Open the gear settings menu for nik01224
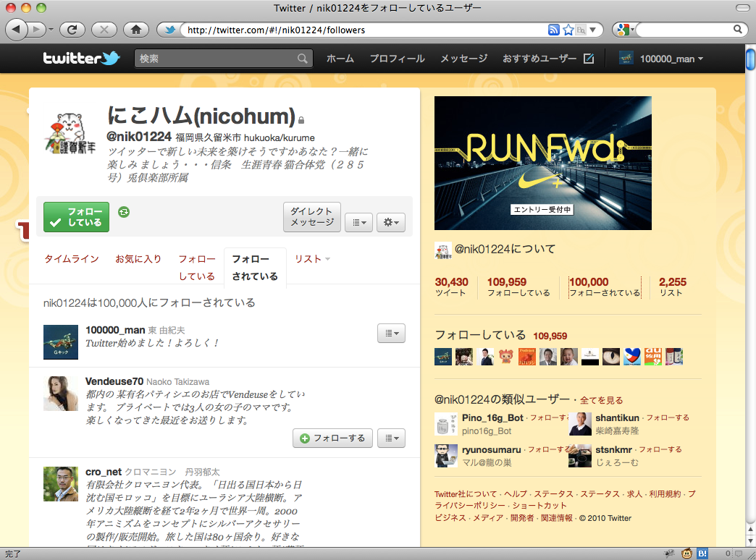Image resolution: width=756 pixels, height=560 pixels. tap(390, 222)
